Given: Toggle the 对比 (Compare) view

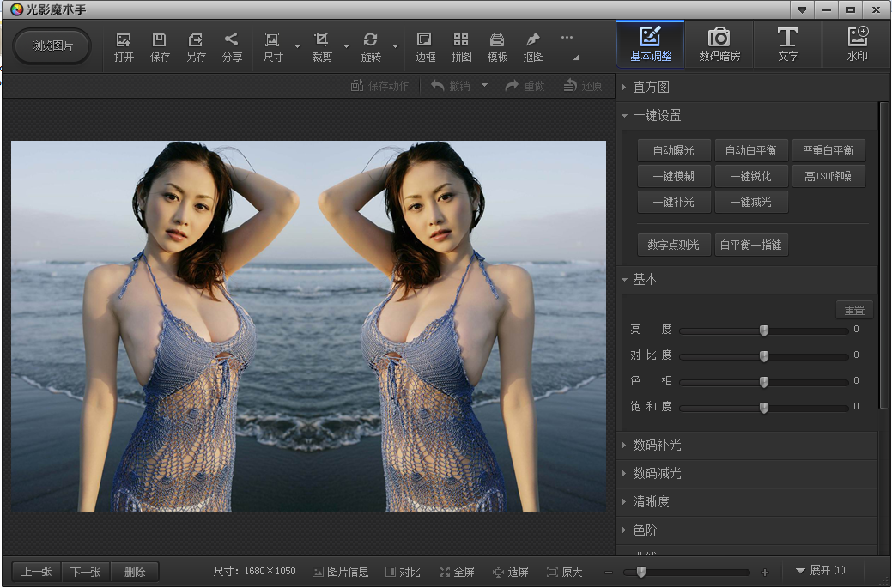Looking at the screenshot, I should [x=403, y=572].
